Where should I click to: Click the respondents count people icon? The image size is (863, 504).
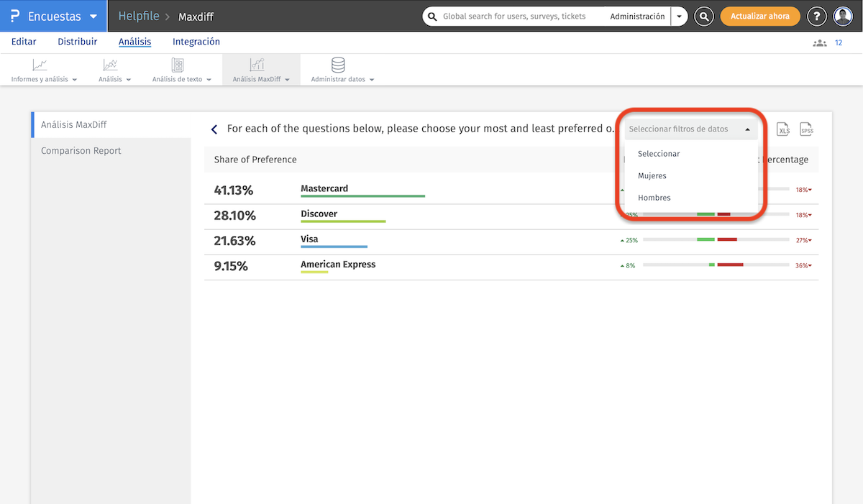[819, 43]
